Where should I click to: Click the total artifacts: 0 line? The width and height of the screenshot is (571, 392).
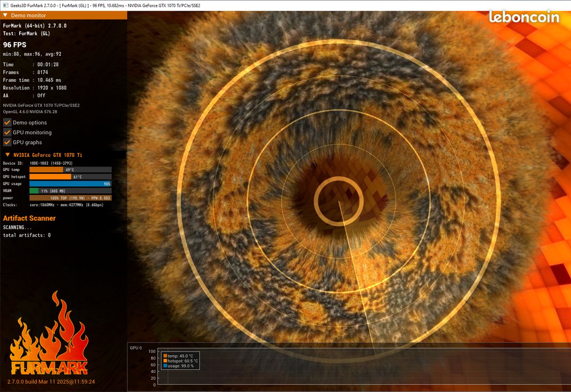tap(27, 235)
